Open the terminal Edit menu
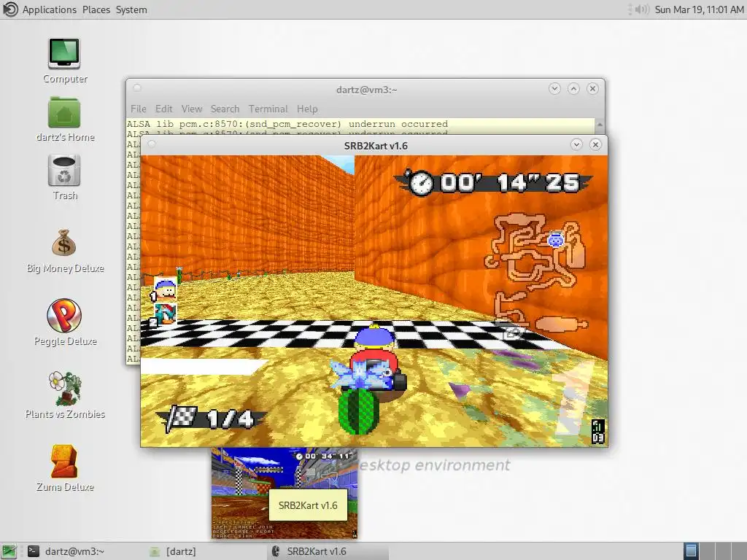 [164, 109]
